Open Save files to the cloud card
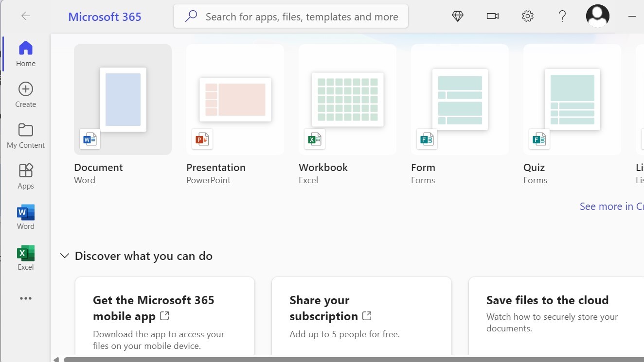The height and width of the screenshot is (362, 644). click(x=556, y=316)
